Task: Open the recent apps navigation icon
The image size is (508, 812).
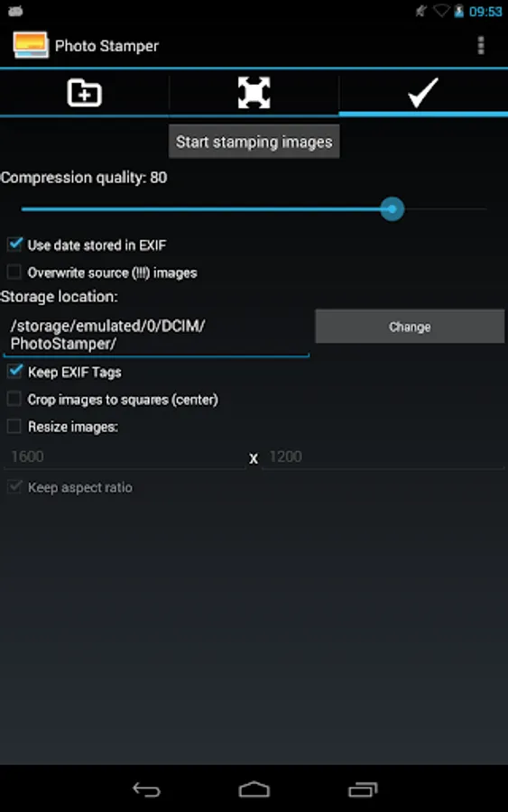Action: coord(363,789)
